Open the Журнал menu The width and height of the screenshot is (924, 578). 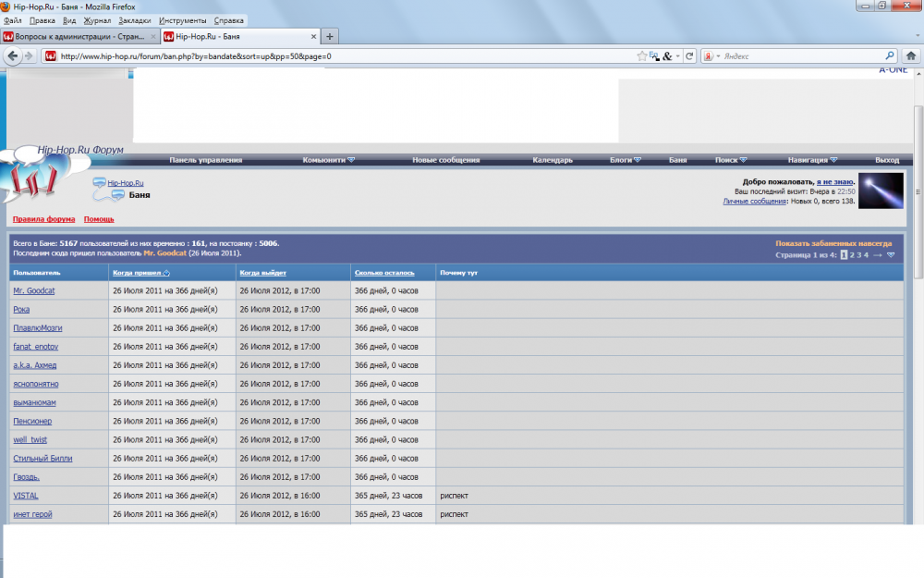tap(97, 20)
